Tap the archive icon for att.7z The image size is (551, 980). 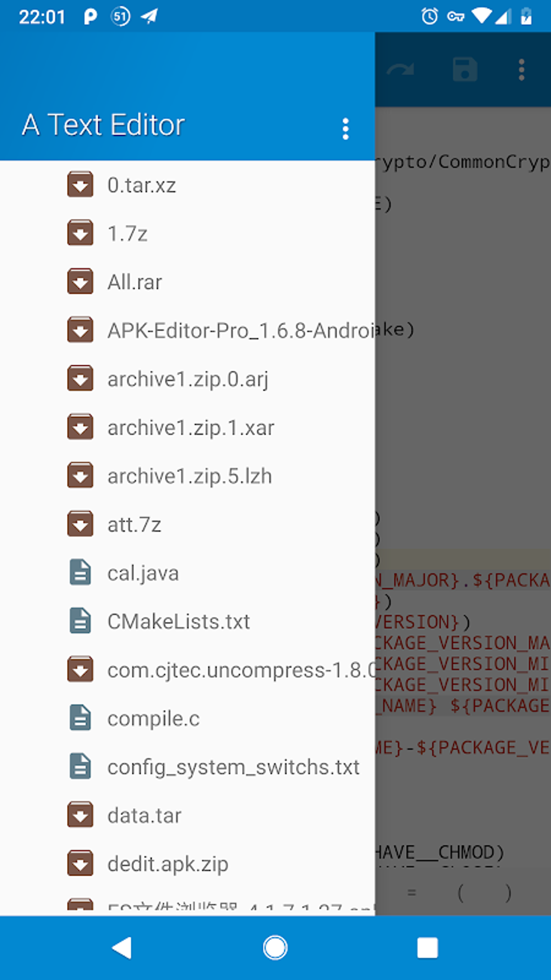[80, 524]
